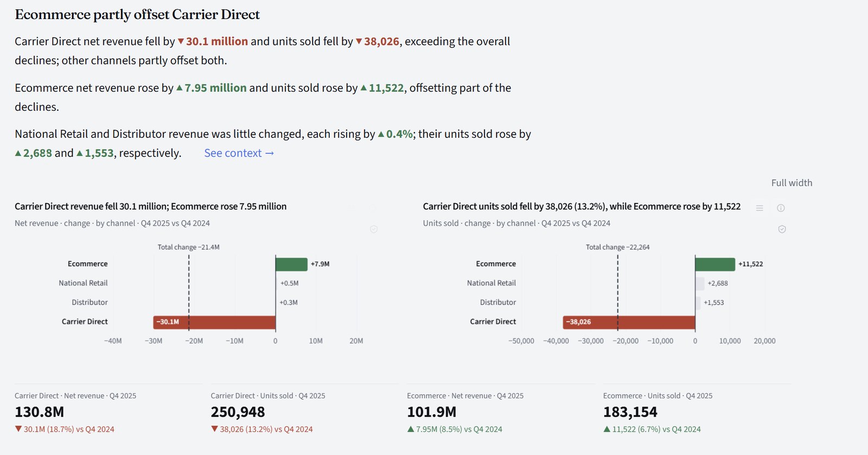Click the 'Units sold · change · by channel' subtitle
Screen dimensions: 868x455
point(516,223)
